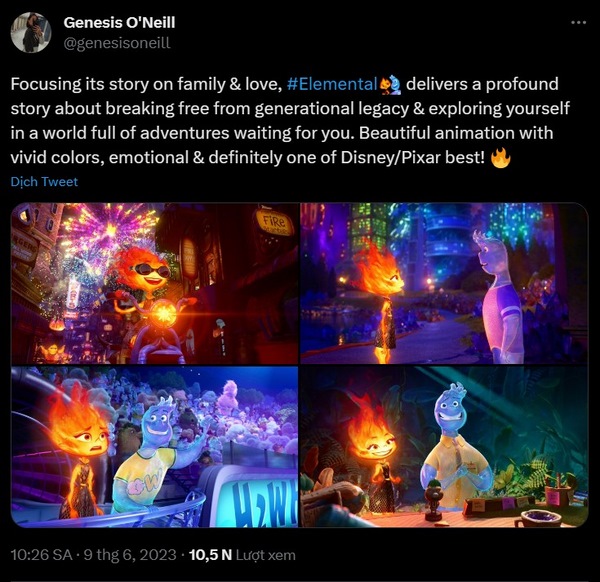Click the 9 thg 6, 2023 date
600x582 pixels.
click(x=130, y=555)
